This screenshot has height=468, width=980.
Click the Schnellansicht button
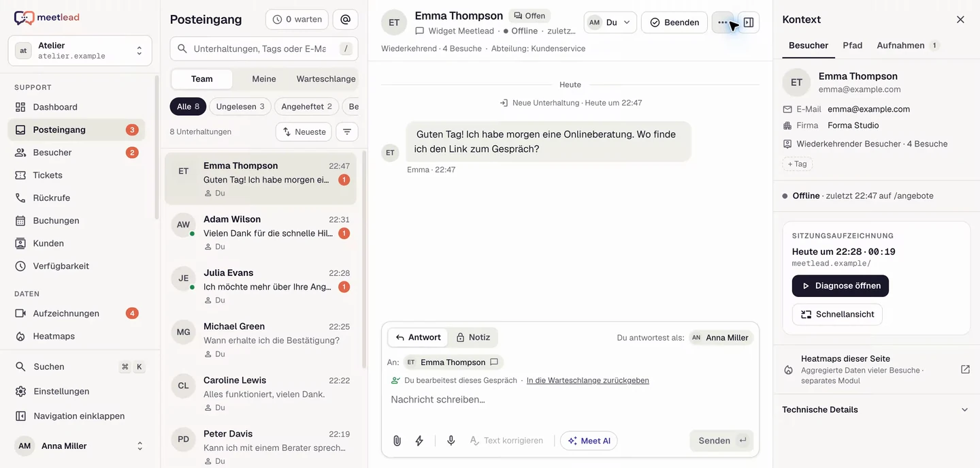pos(837,314)
